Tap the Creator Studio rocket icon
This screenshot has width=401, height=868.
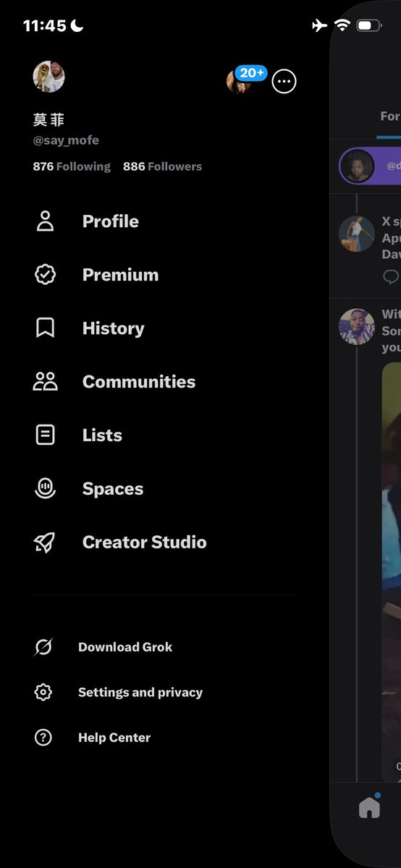pos(45,542)
